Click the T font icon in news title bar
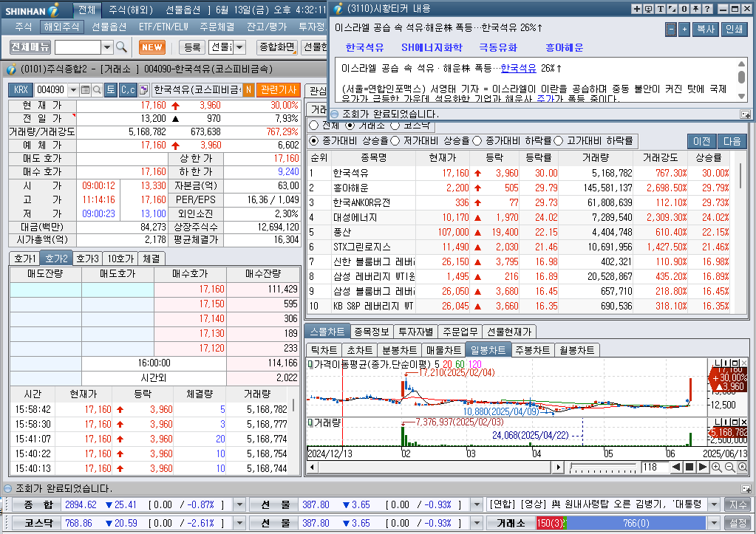Viewport: 756px width, 534px height. 661,9
